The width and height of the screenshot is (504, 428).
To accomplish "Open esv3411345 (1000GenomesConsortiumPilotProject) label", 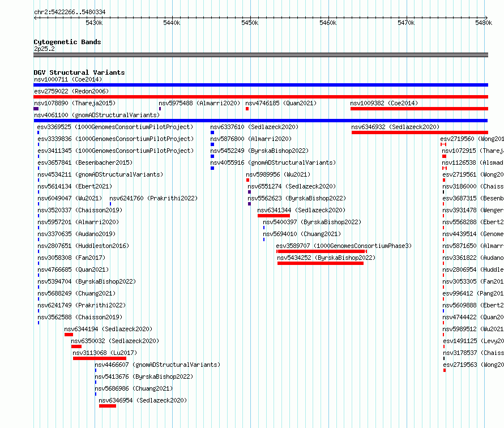I will [116, 151].
